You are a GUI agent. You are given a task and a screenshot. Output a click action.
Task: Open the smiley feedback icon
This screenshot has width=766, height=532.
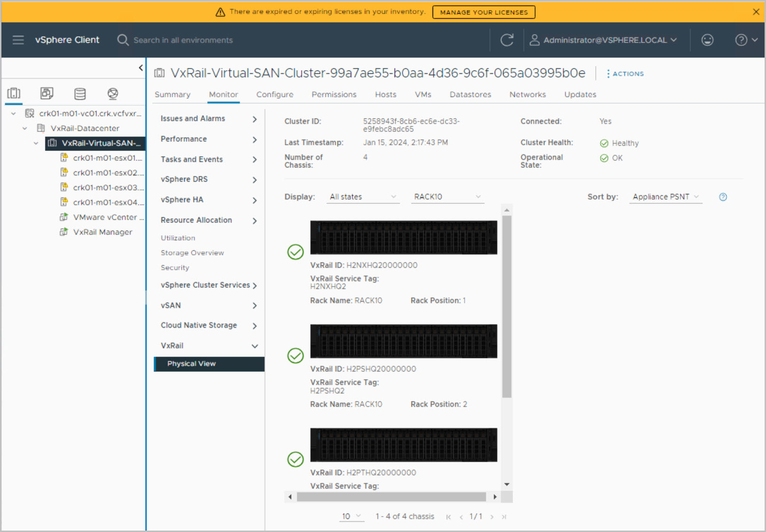click(707, 40)
